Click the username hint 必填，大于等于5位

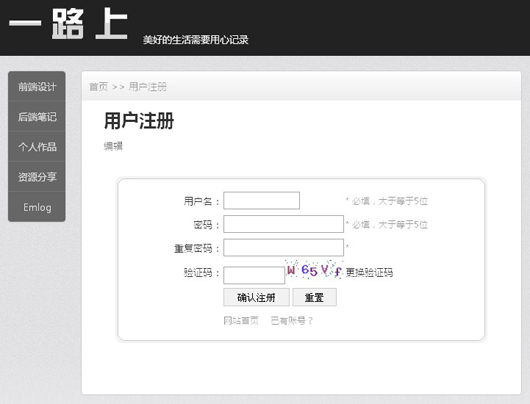[x=387, y=201]
